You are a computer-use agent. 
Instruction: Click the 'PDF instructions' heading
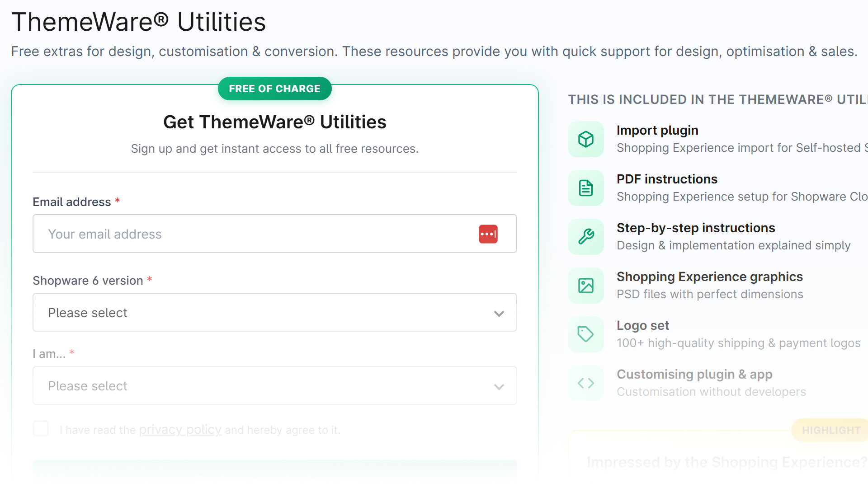coord(667,179)
